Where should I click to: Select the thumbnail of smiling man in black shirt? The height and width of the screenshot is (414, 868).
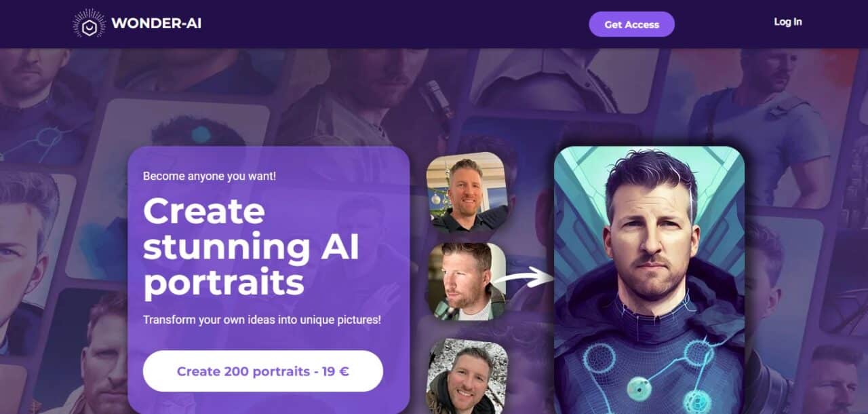pos(467,192)
